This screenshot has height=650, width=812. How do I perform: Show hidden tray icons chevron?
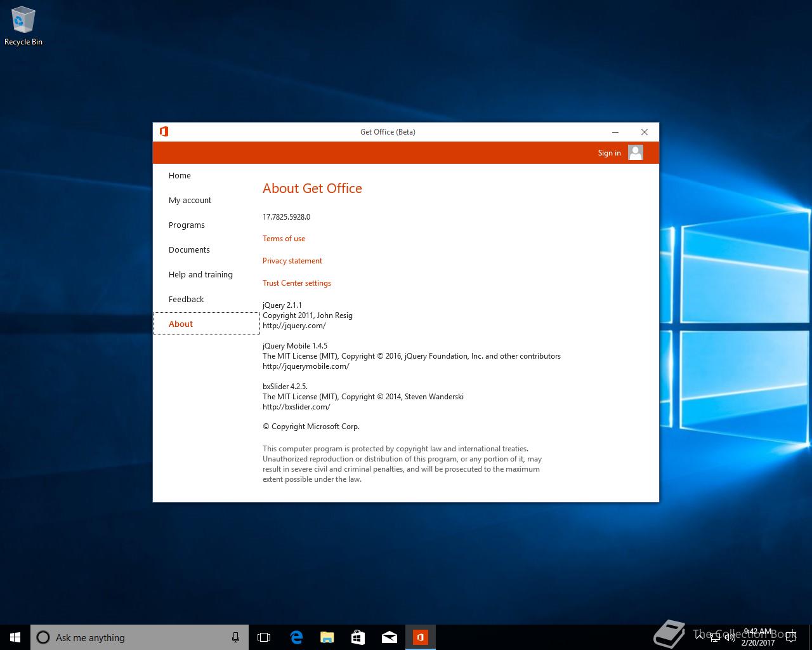click(x=700, y=637)
